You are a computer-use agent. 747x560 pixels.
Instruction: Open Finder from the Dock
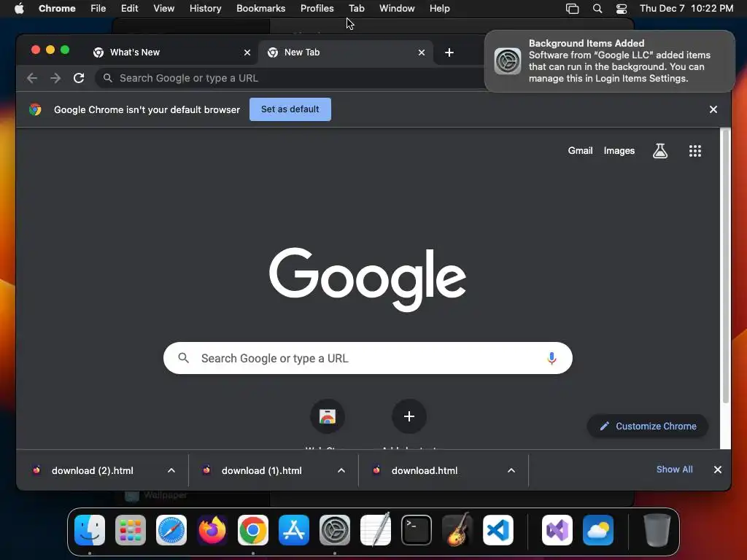(90, 530)
